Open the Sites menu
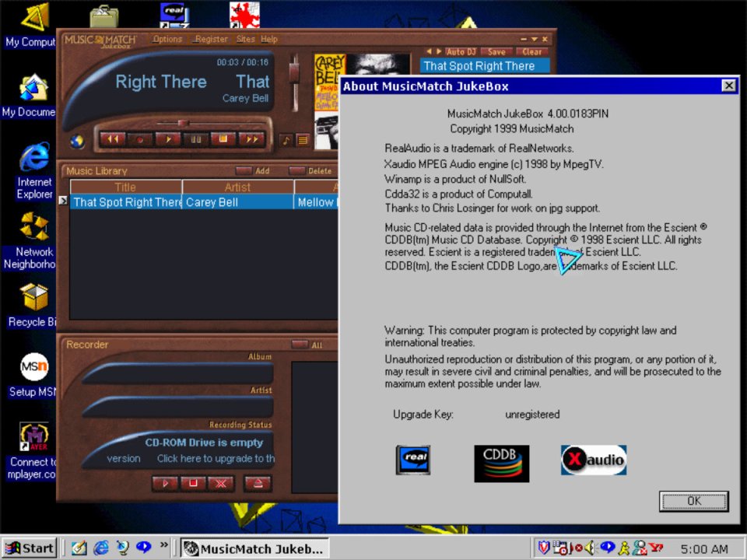Image resolution: width=747 pixels, height=560 pixels. coord(245,39)
